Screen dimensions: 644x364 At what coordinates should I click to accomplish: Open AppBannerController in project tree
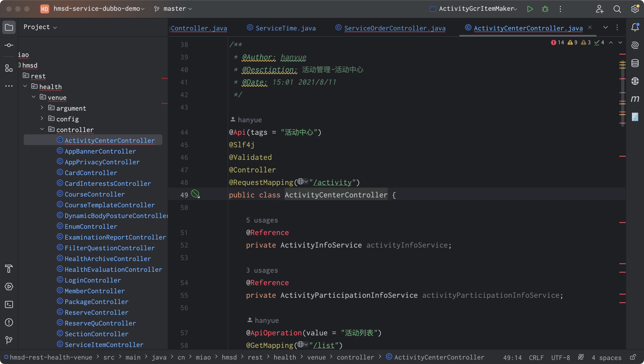click(x=100, y=151)
